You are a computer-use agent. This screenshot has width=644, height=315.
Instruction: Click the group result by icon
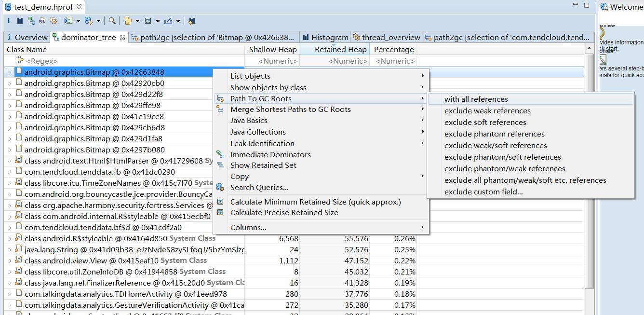(x=128, y=21)
